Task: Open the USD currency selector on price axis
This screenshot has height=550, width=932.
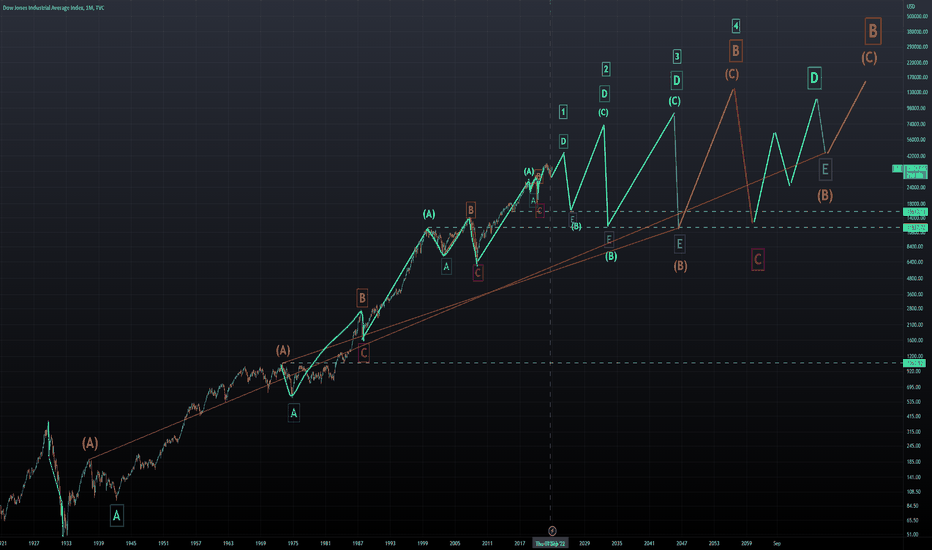Action: pos(911,6)
